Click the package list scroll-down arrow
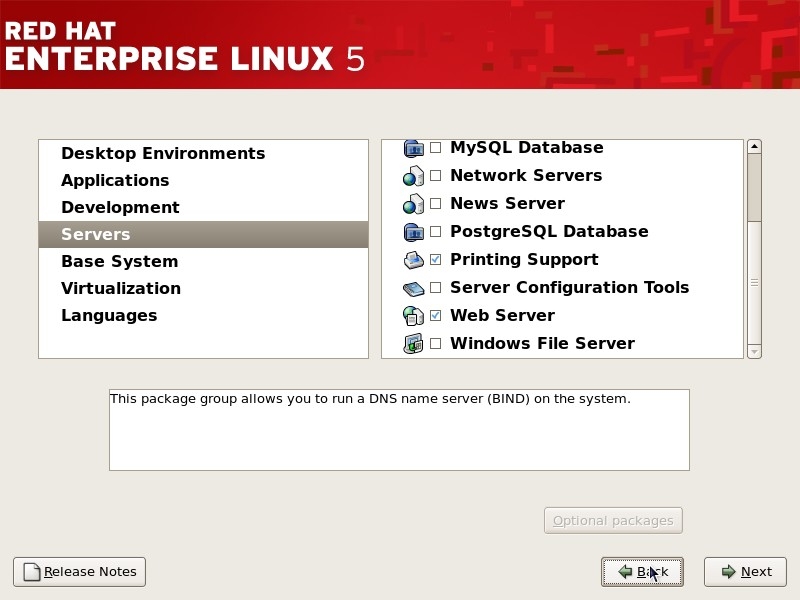 tap(754, 352)
